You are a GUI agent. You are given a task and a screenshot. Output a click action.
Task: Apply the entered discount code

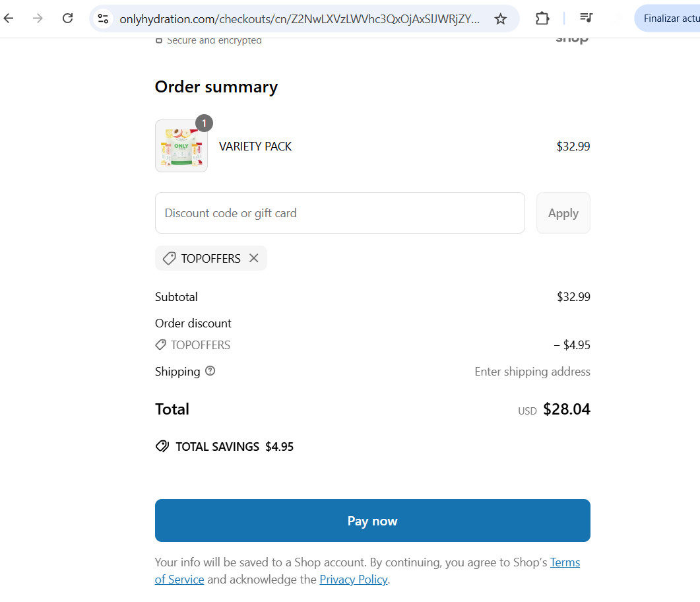click(563, 213)
